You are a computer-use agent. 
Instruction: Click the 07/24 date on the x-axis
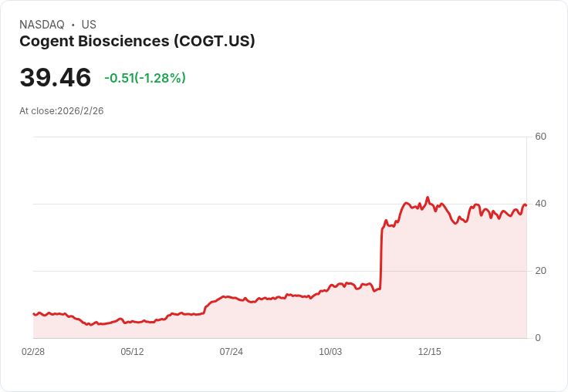point(231,351)
